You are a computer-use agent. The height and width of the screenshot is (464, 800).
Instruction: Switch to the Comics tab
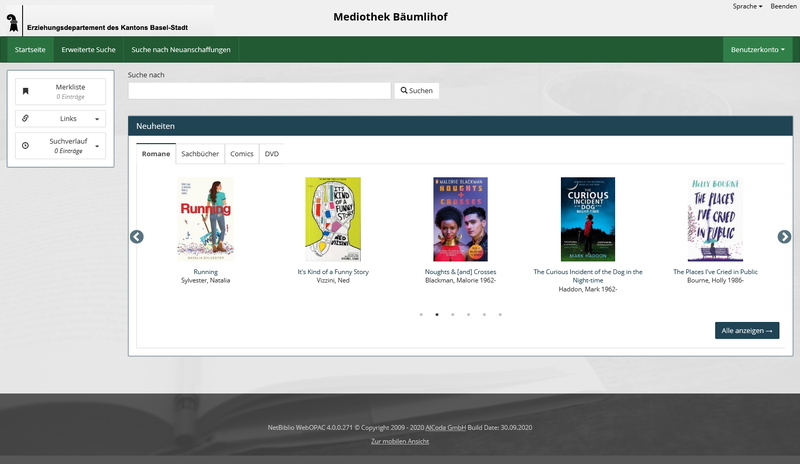click(242, 154)
